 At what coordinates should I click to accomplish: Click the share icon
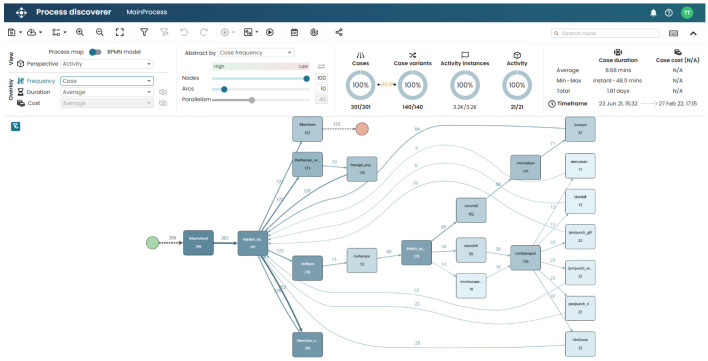click(x=339, y=32)
